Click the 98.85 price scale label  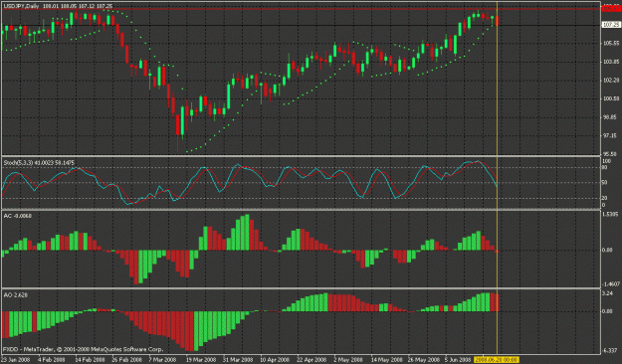click(x=611, y=117)
